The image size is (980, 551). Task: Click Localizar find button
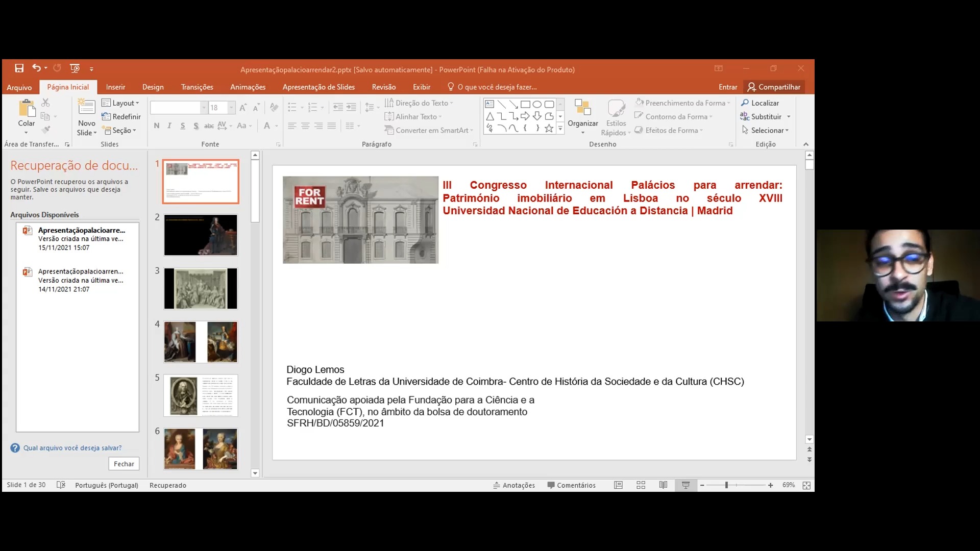click(760, 103)
